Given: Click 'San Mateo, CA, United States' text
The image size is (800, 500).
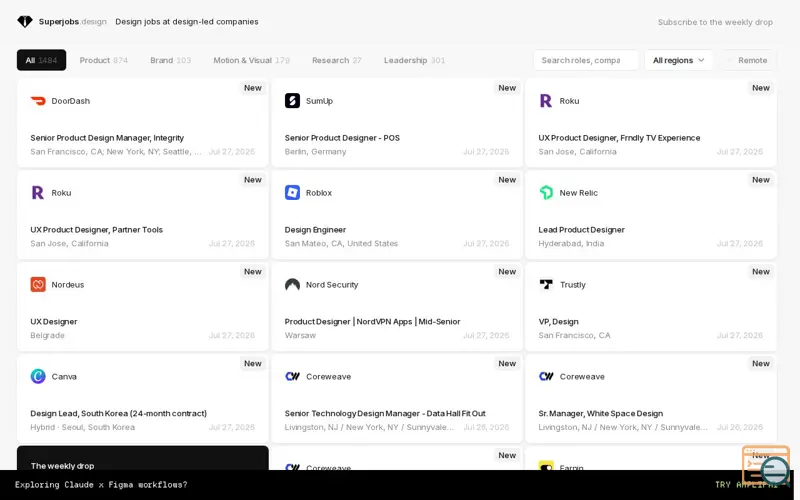Looking at the screenshot, I should pyautogui.click(x=341, y=243).
